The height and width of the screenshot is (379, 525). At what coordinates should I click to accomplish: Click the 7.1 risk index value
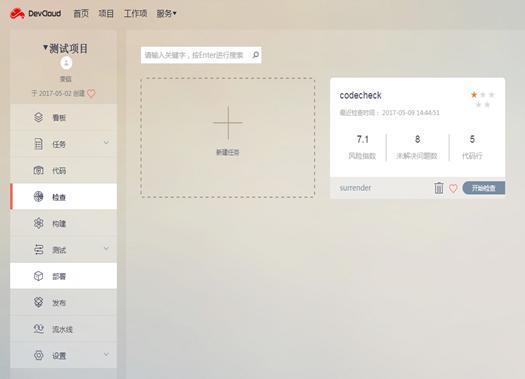[x=362, y=139]
